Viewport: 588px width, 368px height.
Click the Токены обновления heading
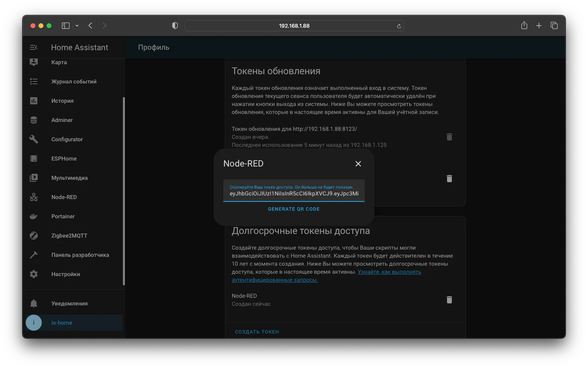(276, 71)
